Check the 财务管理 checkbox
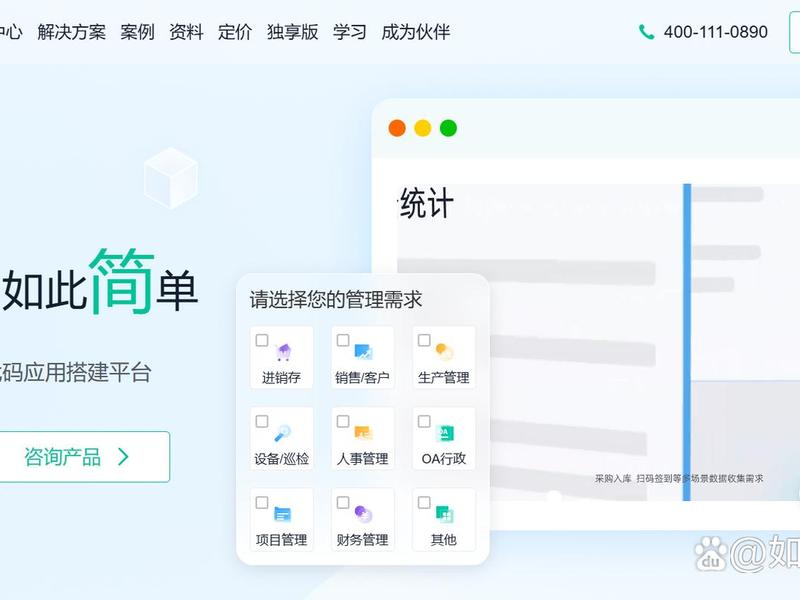The width and height of the screenshot is (800, 600). [343, 503]
